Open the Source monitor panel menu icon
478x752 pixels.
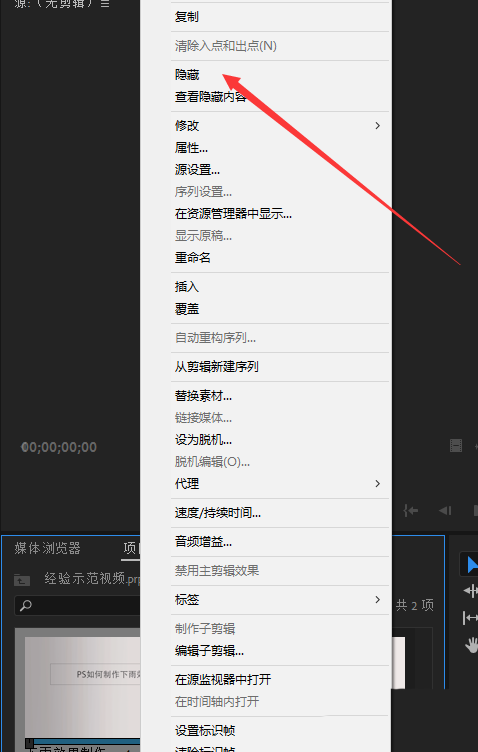[105, 4]
